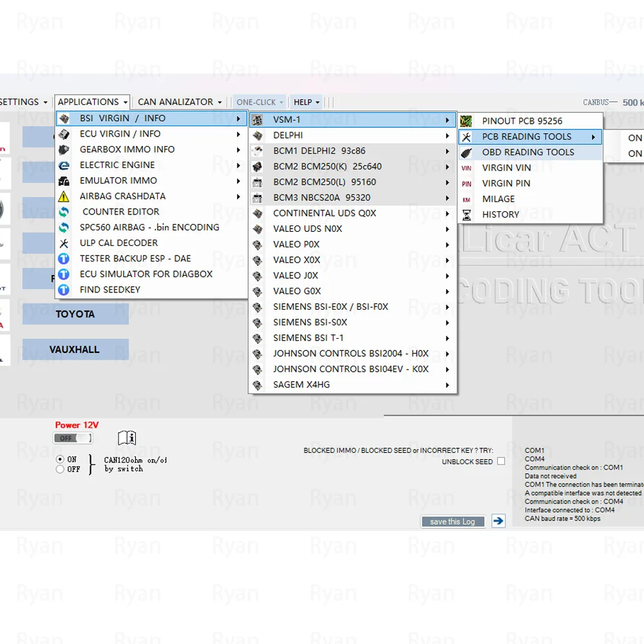Viewport: 644px width, 644px height.
Task: Open the SETTINGS dropdown arrow
Action: pyautogui.click(x=46, y=102)
